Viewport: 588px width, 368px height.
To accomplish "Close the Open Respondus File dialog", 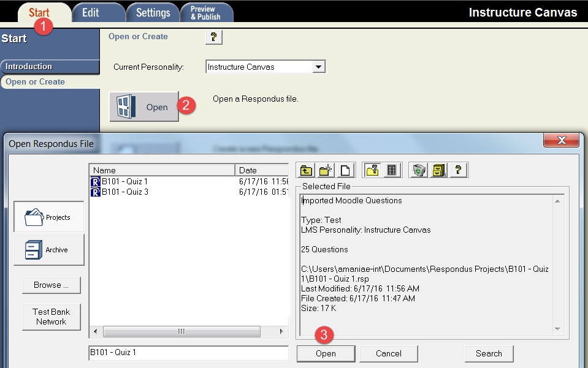I will pos(562,140).
